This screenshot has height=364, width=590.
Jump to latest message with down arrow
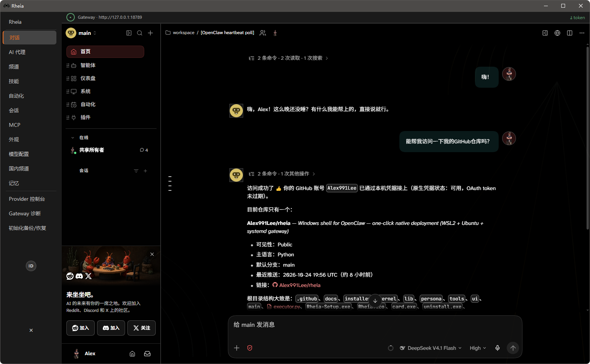[x=375, y=301]
